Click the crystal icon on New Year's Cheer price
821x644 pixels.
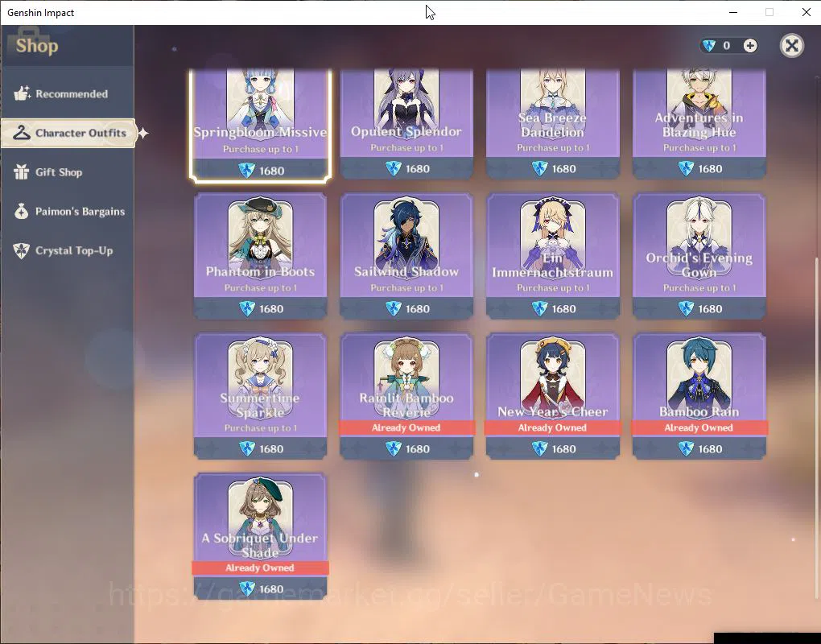[x=539, y=448]
